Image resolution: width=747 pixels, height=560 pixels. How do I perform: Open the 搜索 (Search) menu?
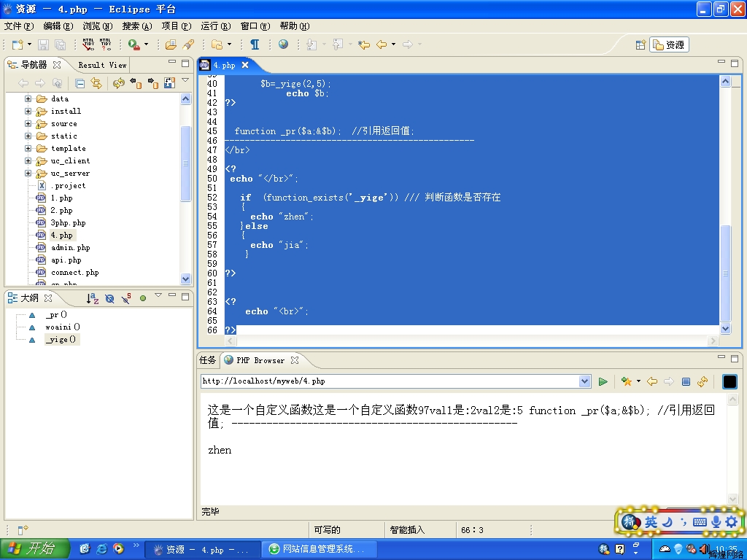pos(137,26)
